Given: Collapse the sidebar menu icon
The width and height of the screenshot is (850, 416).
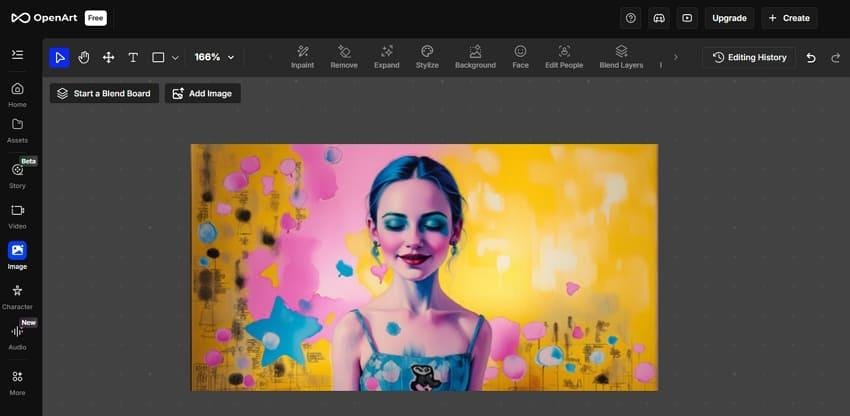Looking at the screenshot, I should pos(17,55).
